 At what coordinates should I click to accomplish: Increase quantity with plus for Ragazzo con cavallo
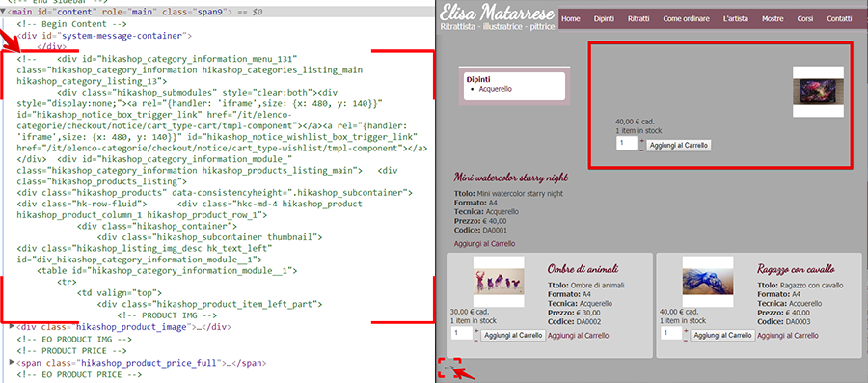pos(687,331)
